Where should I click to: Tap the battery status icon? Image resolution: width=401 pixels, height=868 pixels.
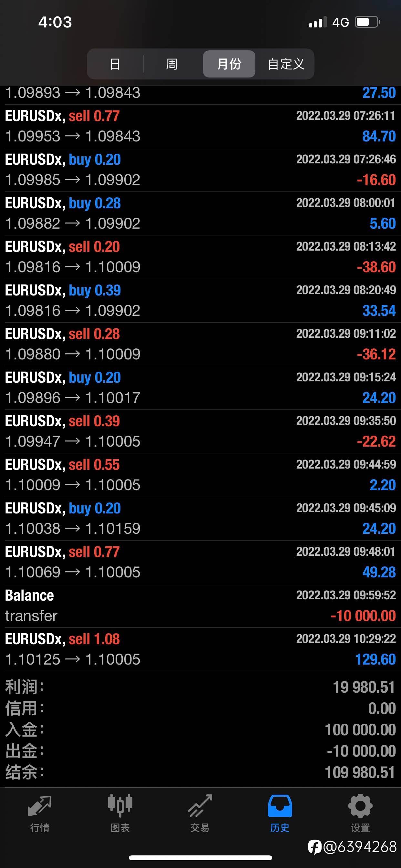(x=368, y=22)
